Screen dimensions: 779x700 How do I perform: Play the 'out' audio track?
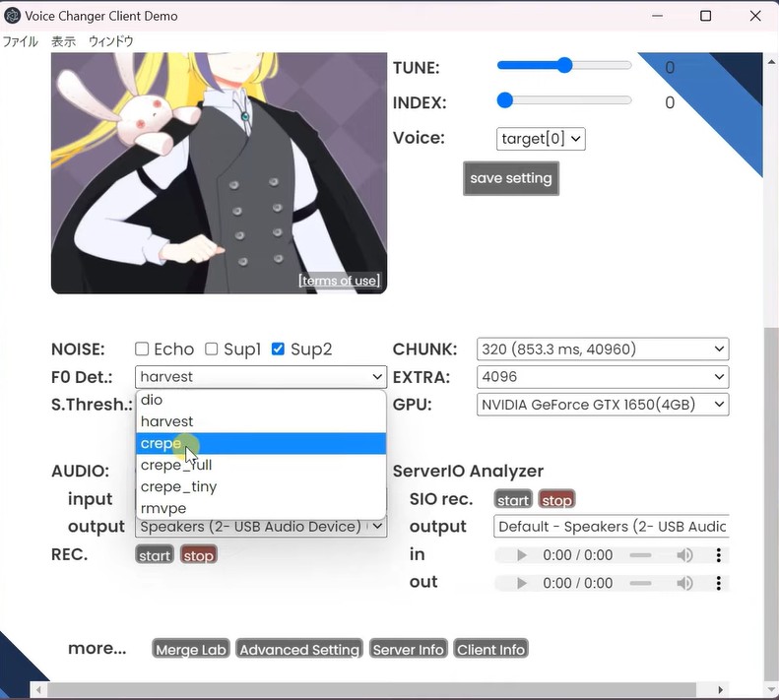(x=522, y=583)
